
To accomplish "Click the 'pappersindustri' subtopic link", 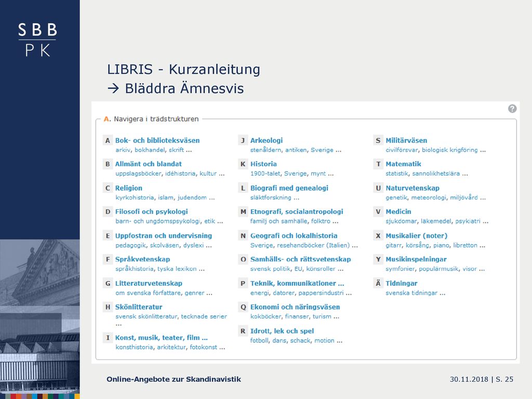I will point(321,293).
